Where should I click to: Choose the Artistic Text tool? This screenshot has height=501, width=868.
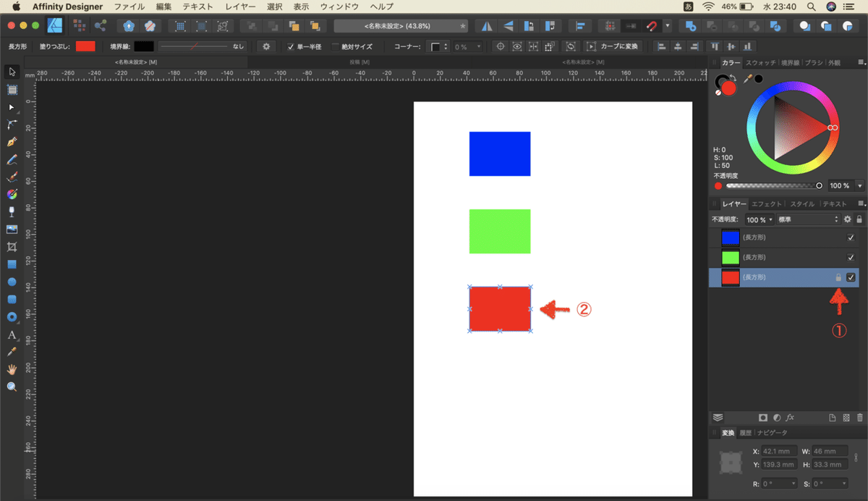tap(12, 334)
